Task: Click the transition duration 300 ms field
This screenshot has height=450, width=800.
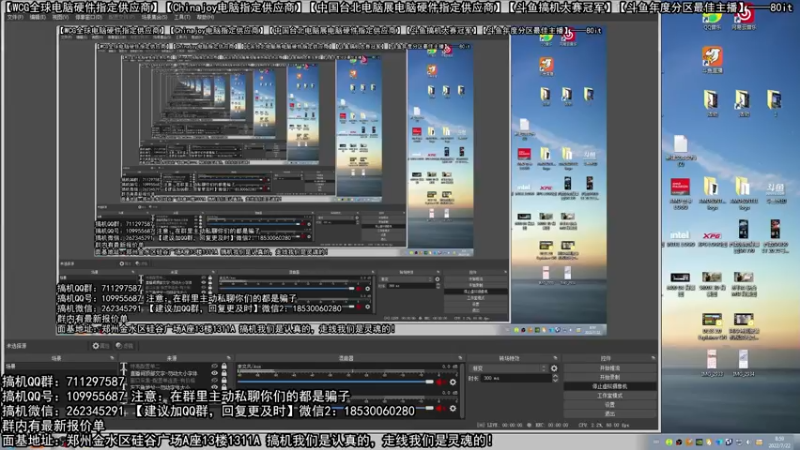Action: click(516, 378)
